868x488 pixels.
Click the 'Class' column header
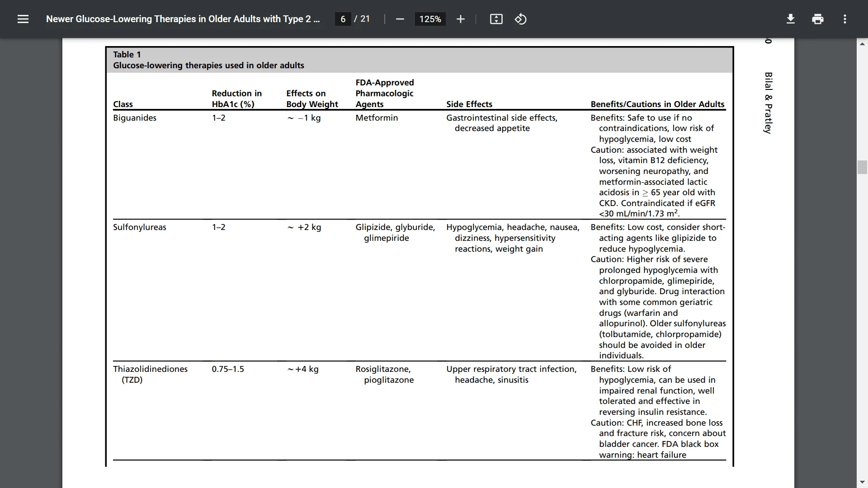[123, 104]
